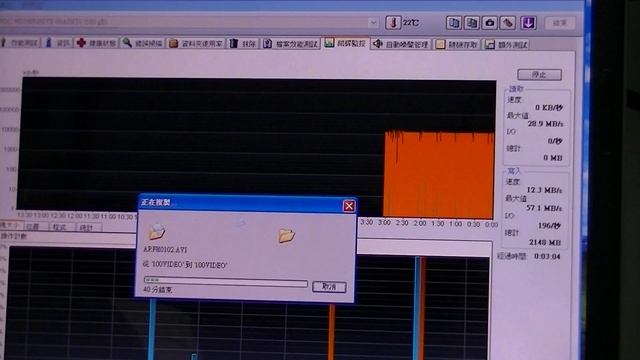Image resolution: width=640 pixels, height=360 pixels.
Task: Select the 程式 sub-tab below the graph
Action: click(x=60, y=227)
